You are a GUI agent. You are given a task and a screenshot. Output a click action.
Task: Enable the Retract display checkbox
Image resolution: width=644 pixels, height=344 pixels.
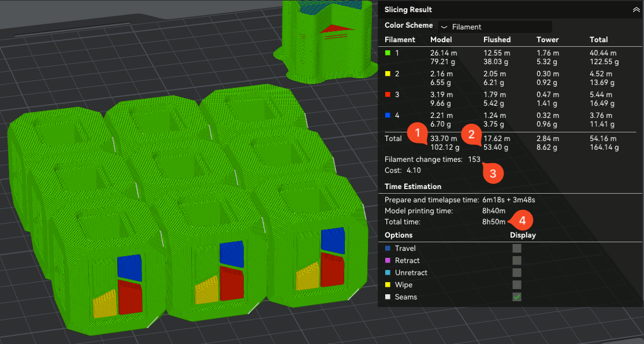click(517, 260)
